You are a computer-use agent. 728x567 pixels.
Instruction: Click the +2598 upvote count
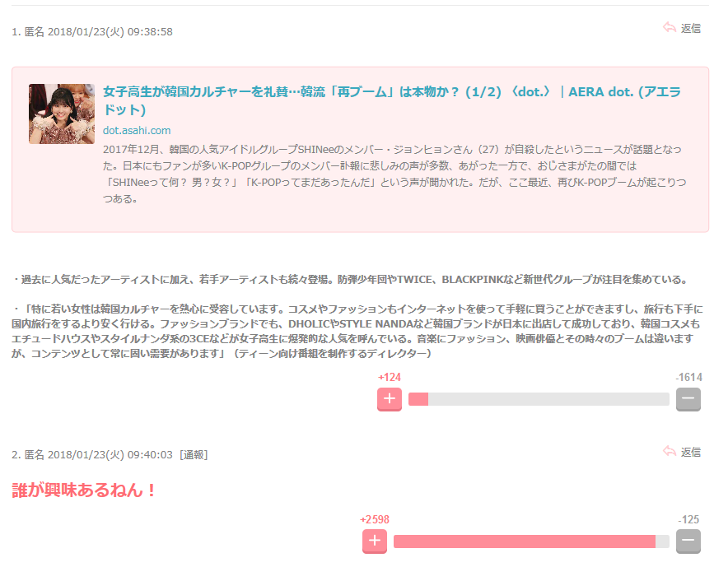(375, 519)
